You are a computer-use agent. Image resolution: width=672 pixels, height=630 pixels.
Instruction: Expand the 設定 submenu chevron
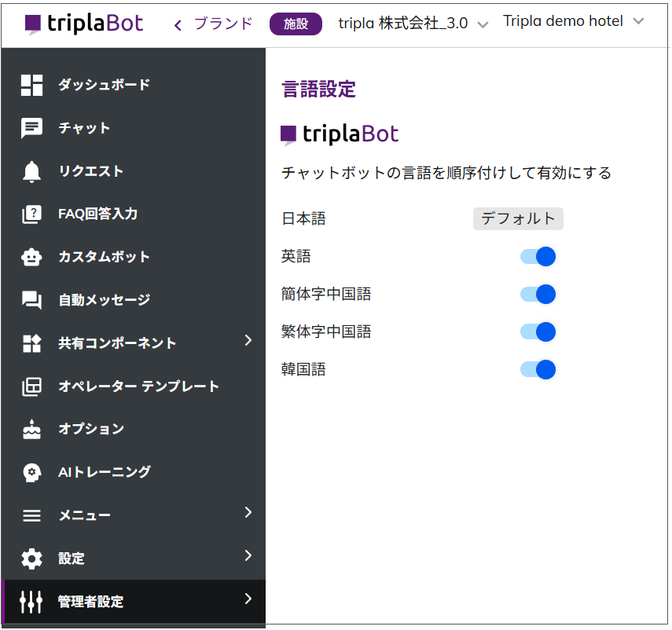click(248, 555)
